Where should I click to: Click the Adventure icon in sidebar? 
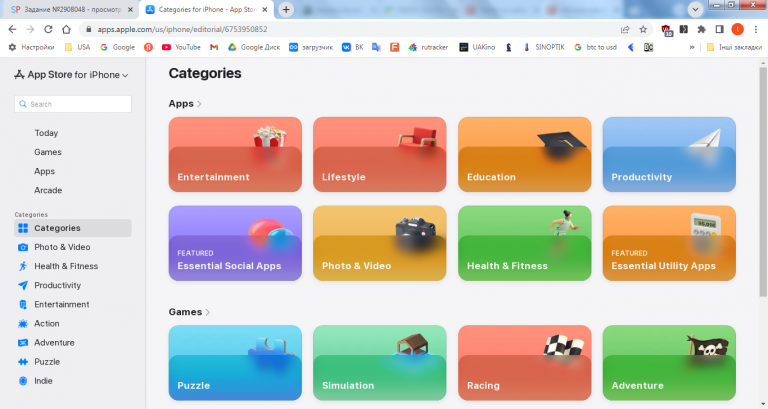pyautogui.click(x=23, y=342)
